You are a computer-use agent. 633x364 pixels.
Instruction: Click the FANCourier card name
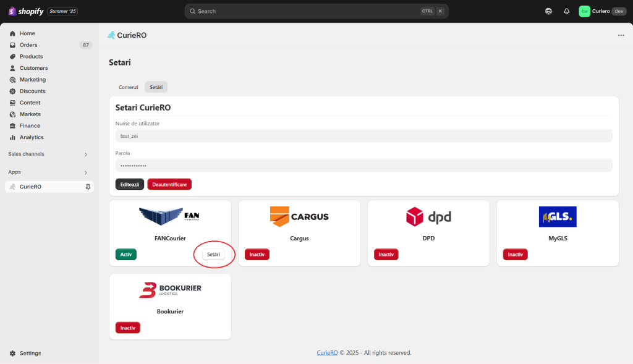[x=170, y=239]
